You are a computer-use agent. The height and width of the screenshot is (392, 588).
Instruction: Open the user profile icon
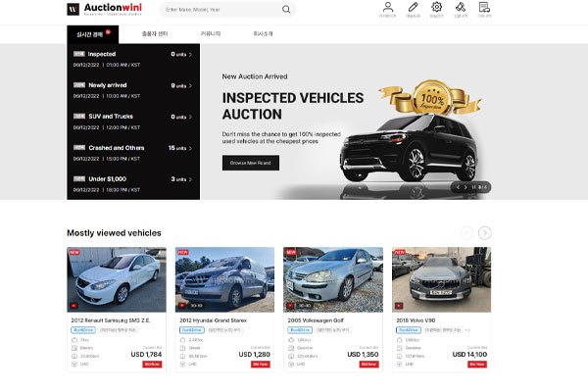click(388, 7)
